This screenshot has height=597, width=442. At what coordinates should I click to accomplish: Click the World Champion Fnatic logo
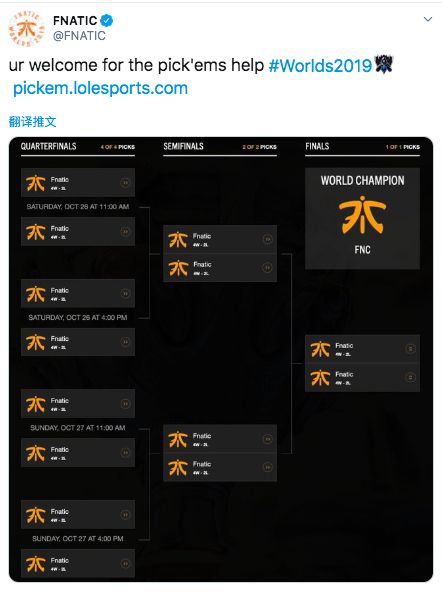click(x=362, y=215)
